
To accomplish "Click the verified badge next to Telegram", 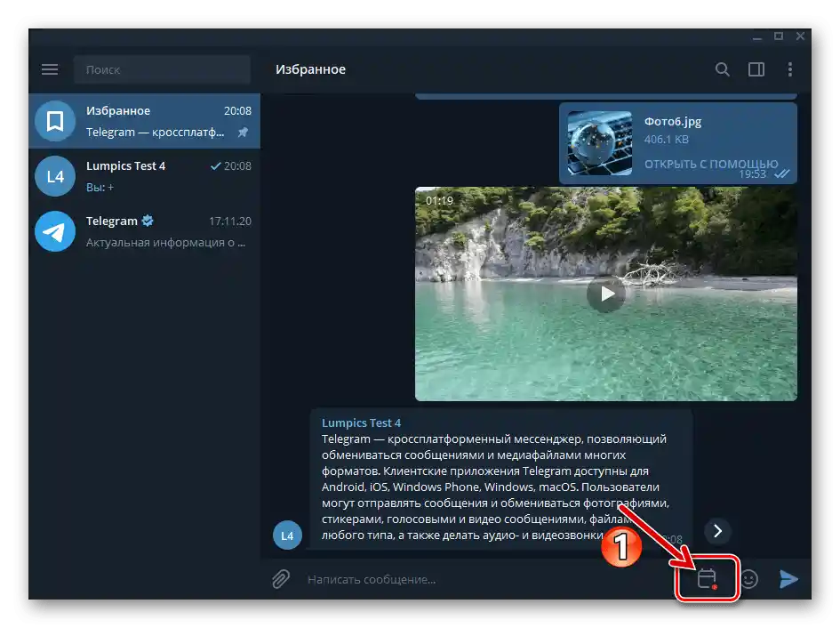I will click(x=148, y=220).
